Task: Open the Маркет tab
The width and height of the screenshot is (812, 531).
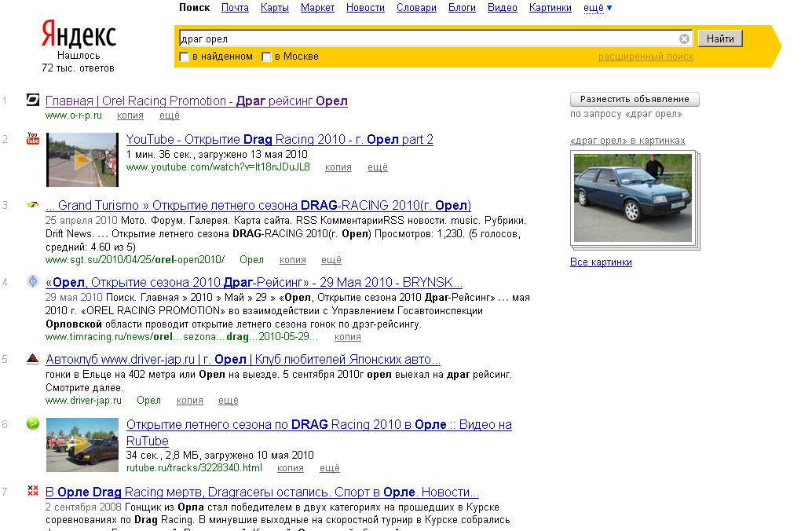Action: [x=317, y=8]
